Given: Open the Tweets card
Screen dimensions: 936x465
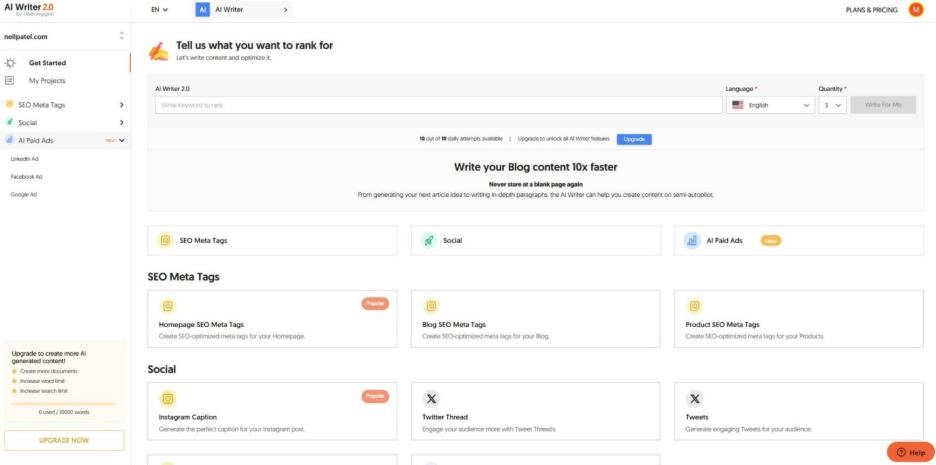Looking at the screenshot, I should [x=799, y=411].
